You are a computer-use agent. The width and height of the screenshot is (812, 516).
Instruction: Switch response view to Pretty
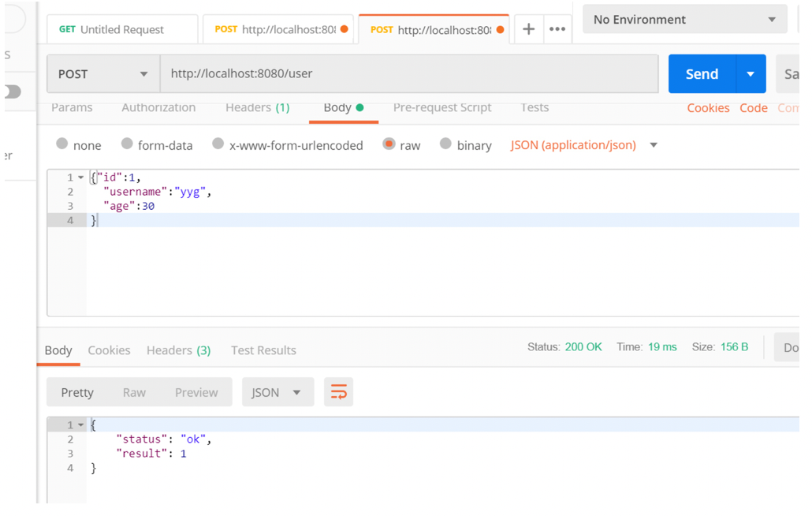tap(77, 393)
